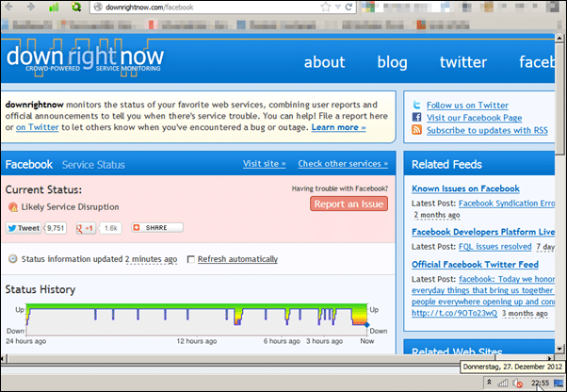Viewport: 567px width, 392px height.
Task: Enable the Refresh automatically checkbox
Action: pyautogui.click(x=191, y=259)
